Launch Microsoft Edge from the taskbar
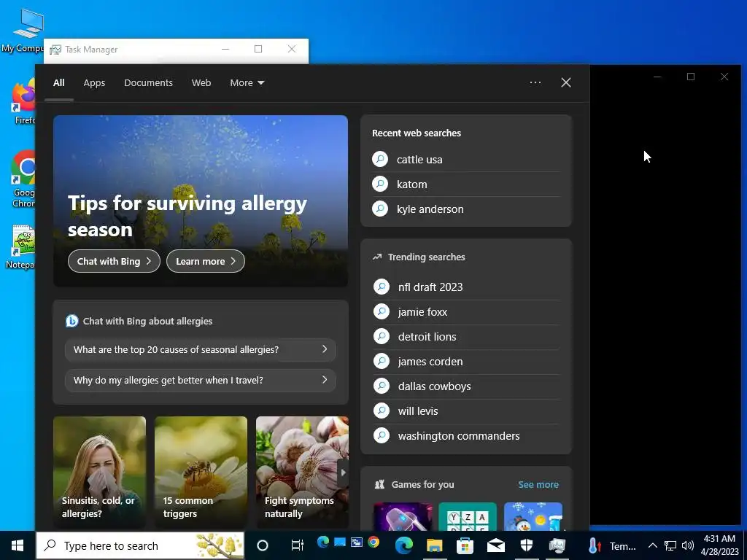Screen dimensions: 747x560 click(x=403, y=545)
